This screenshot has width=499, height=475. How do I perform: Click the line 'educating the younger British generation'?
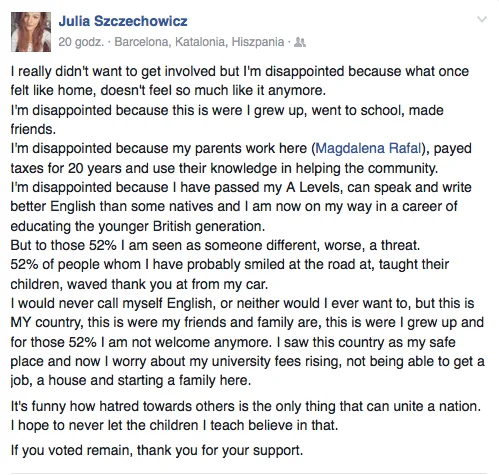click(138, 226)
